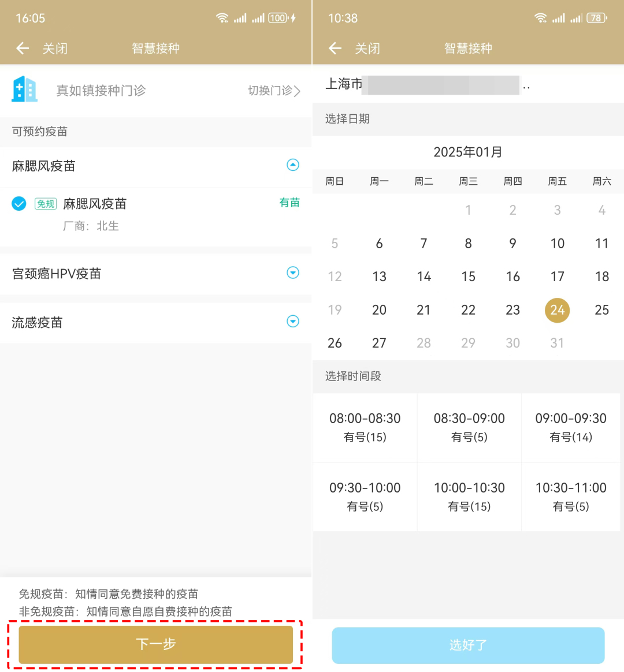Tap the Wi-Fi icon in left status bar

(x=222, y=18)
